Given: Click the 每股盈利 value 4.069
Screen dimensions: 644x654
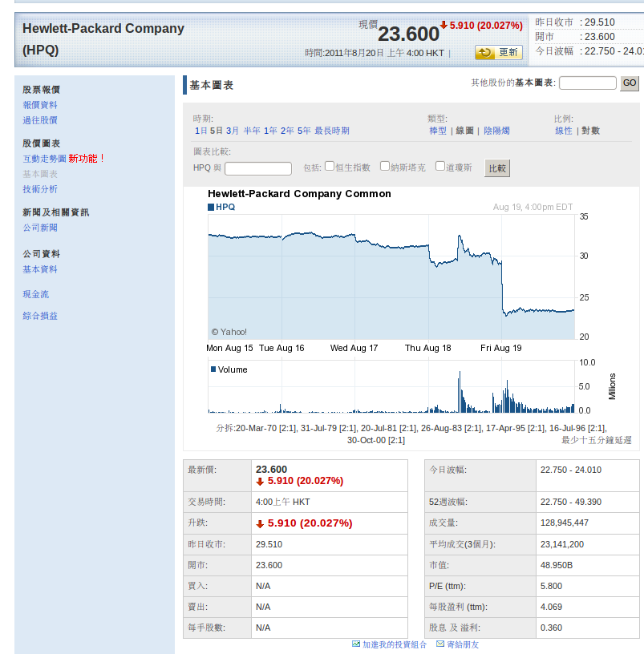Looking at the screenshot, I should tap(551, 608).
